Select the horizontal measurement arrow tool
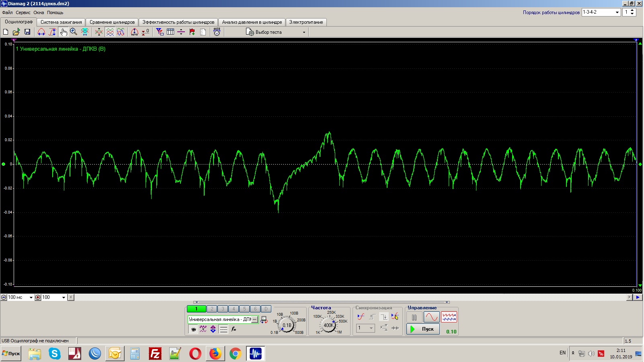This screenshot has height=362, width=644. [x=41, y=32]
